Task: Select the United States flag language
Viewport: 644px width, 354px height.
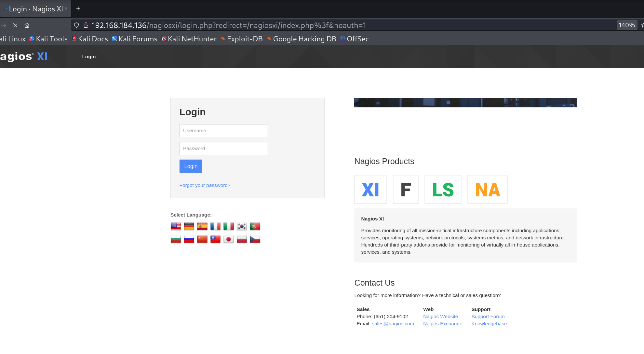Action: pyautogui.click(x=176, y=226)
